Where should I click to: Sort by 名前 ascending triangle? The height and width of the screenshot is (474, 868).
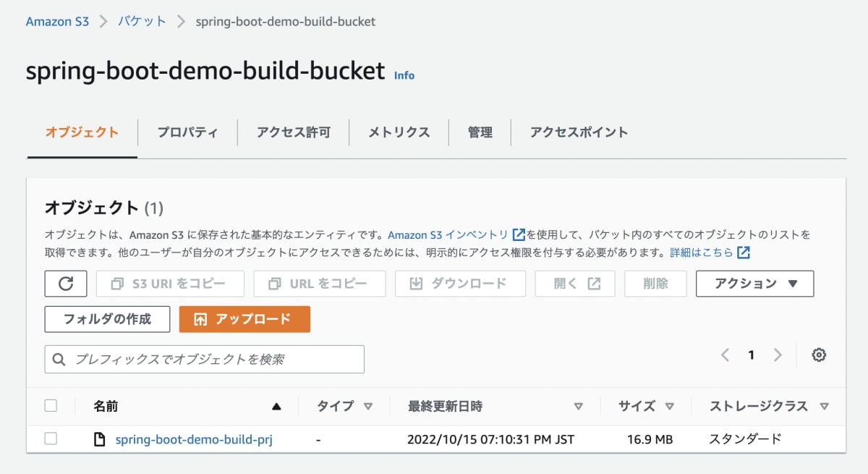276,407
